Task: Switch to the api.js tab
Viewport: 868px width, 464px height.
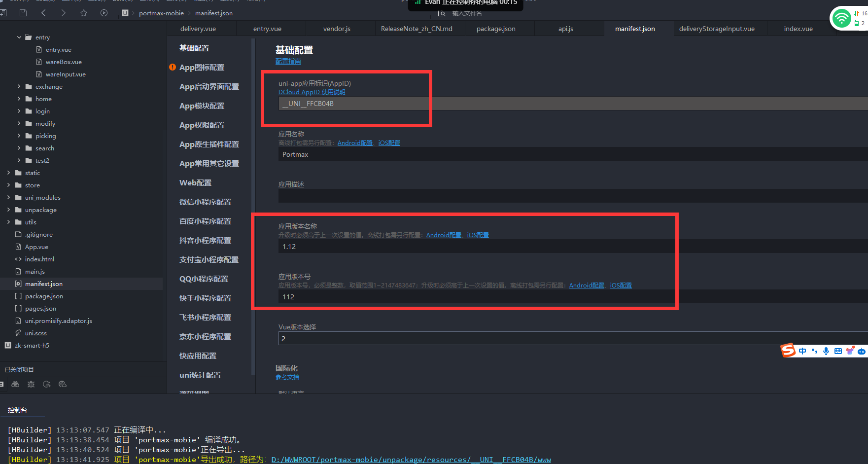Action: [x=566, y=29]
